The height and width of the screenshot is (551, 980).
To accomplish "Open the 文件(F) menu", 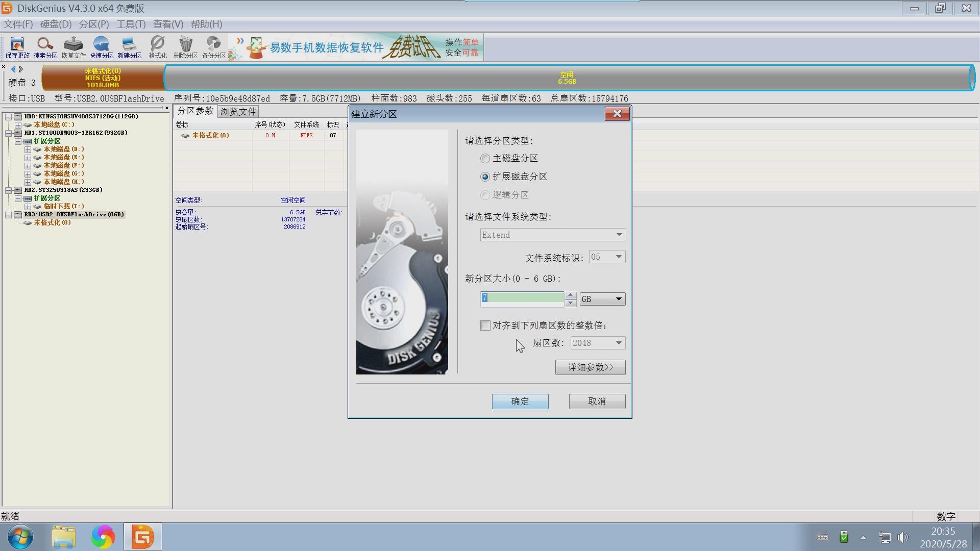I will (18, 24).
